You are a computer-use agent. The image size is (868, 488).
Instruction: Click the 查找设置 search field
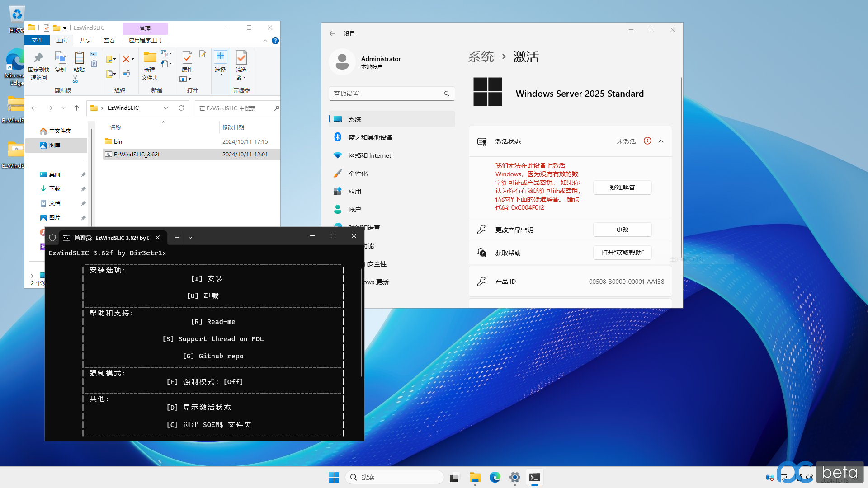pyautogui.click(x=392, y=94)
